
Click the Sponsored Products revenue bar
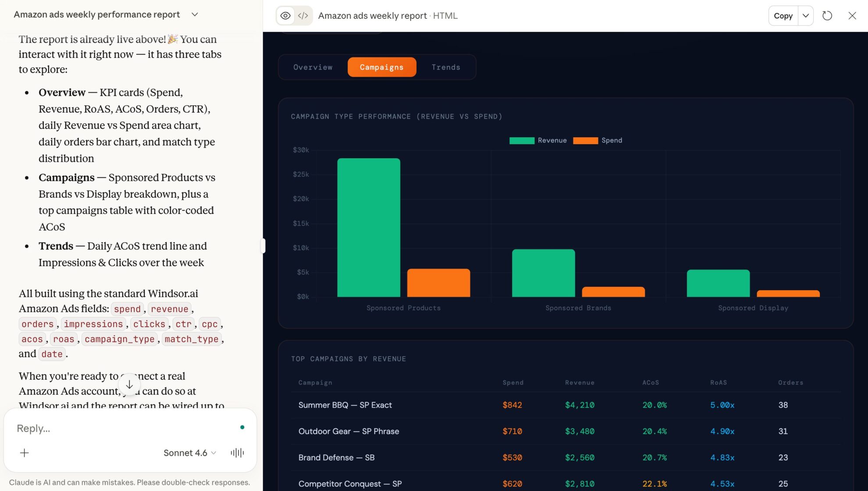click(x=369, y=228)
